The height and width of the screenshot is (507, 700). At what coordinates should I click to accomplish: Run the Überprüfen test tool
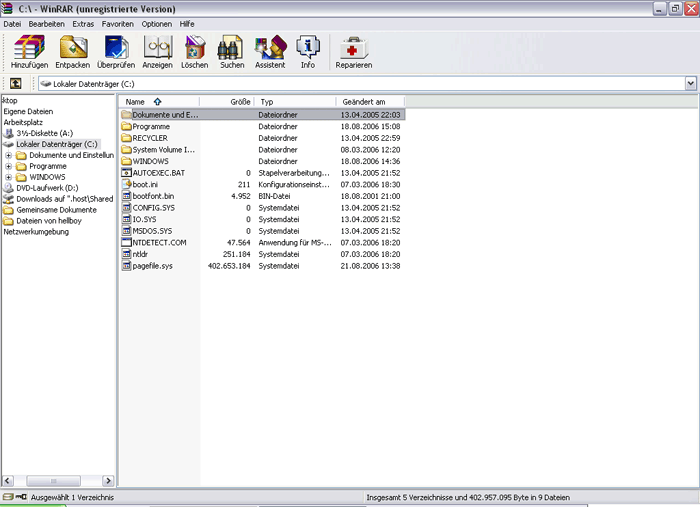click(x=117, y=51)
